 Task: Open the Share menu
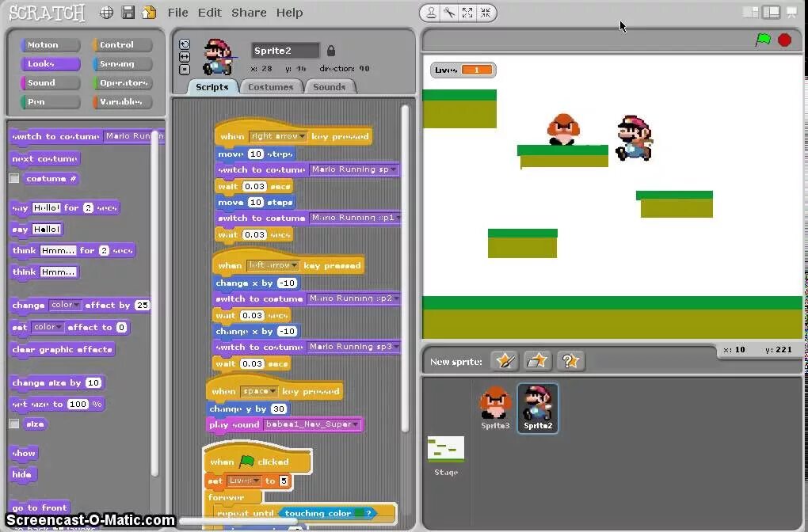249,13
